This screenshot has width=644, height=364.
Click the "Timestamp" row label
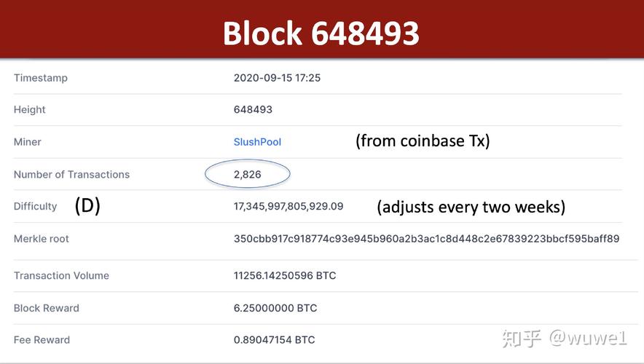pos(41,78)
